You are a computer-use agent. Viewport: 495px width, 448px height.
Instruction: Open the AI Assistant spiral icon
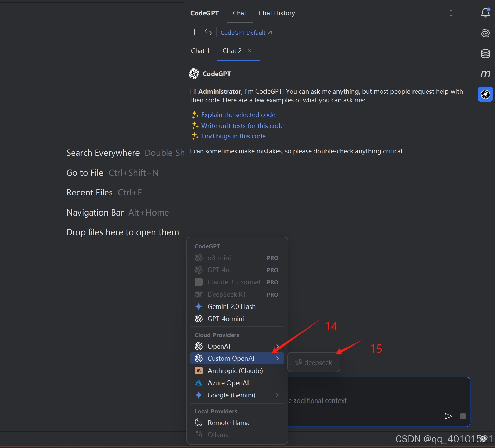[485, 33]
